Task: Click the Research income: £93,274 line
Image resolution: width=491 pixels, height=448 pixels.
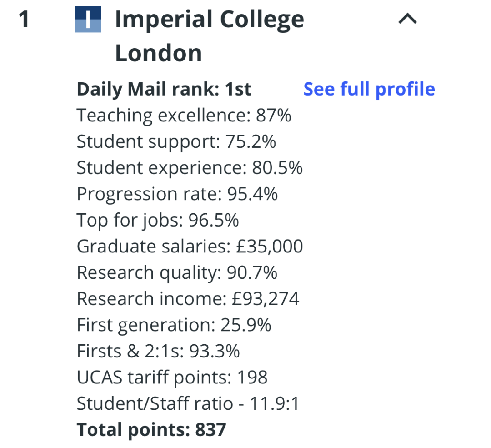Action: (188, 298)
